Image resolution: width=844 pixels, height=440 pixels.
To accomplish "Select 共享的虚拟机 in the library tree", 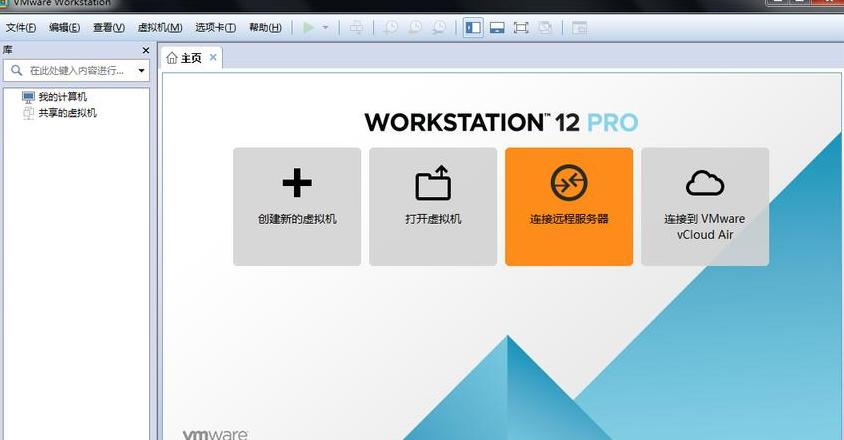I will coord(67,113).
